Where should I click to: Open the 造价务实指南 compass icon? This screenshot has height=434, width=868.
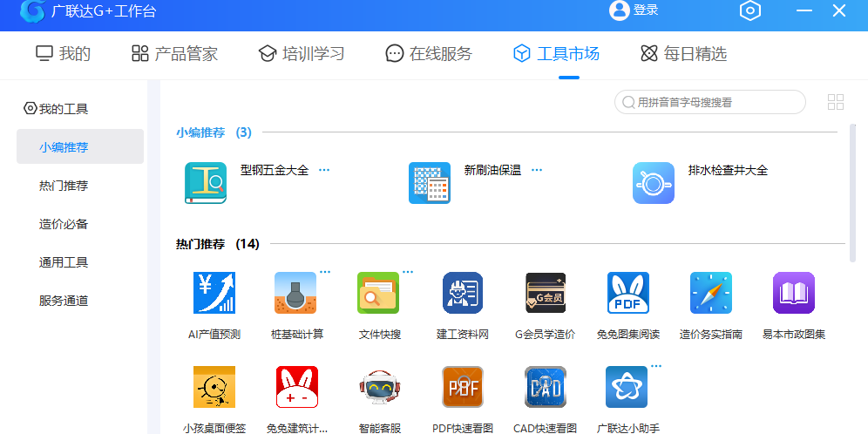711,293
